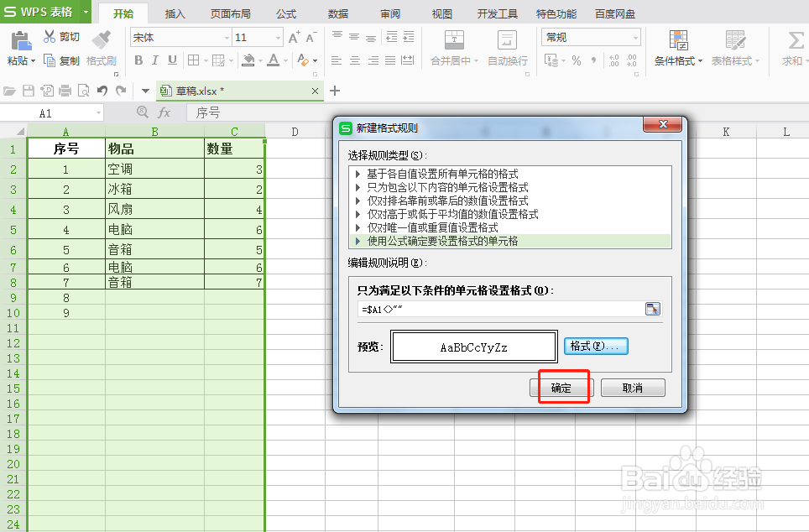Switch to the 插入 ribbon tab

(x=174, y=13)
